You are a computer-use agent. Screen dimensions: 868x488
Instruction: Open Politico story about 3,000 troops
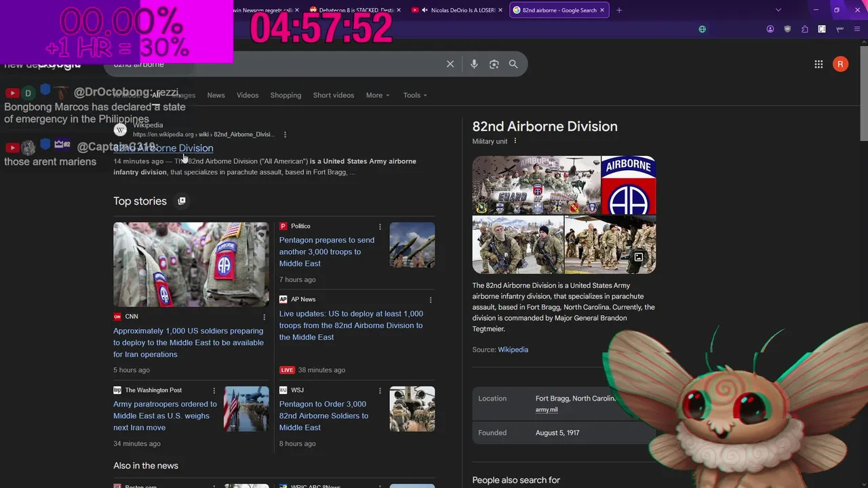[x=327, y=251]
